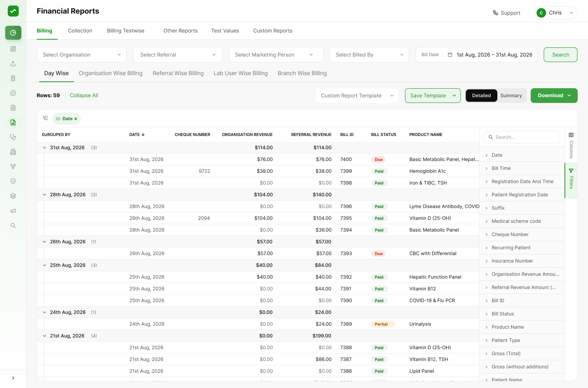The height and width of the screenshot is (388, 588).
Task: Select Organisation Wise Billing tab
Action: point(111,73)
